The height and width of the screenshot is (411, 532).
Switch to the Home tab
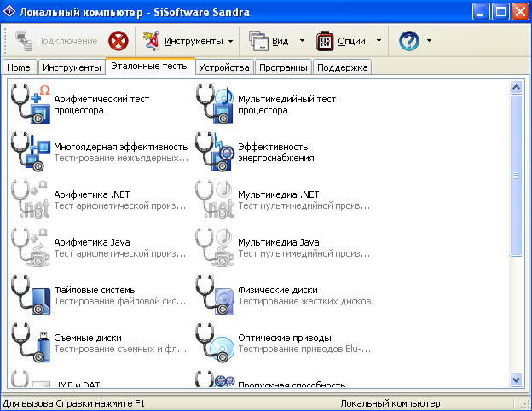19,67
